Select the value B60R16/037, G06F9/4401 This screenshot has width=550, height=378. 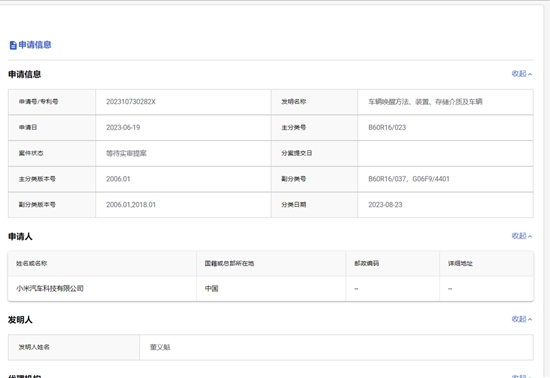coord(409,179)
